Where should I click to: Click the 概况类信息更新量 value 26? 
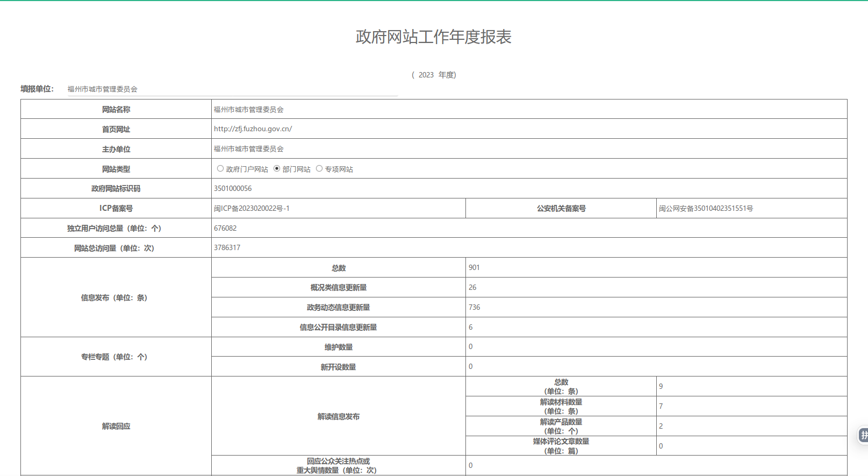click(x=472, y=288)
